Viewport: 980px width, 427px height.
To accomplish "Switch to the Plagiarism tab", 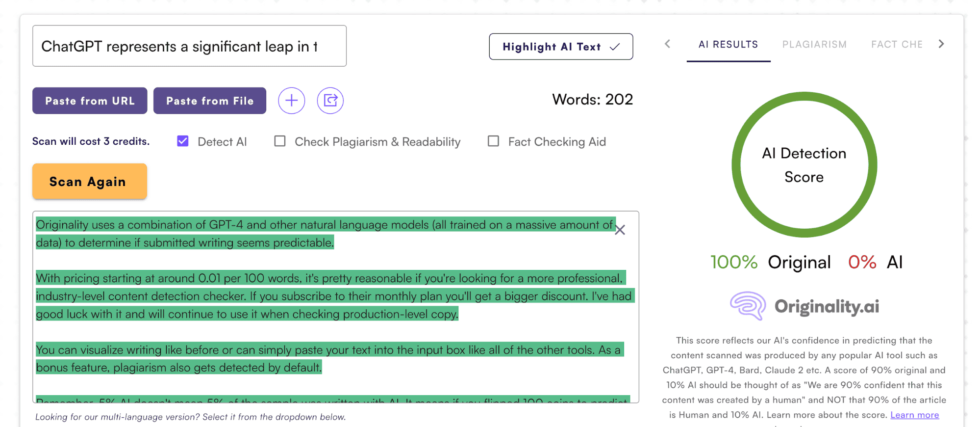I will (x=814, y=45).
